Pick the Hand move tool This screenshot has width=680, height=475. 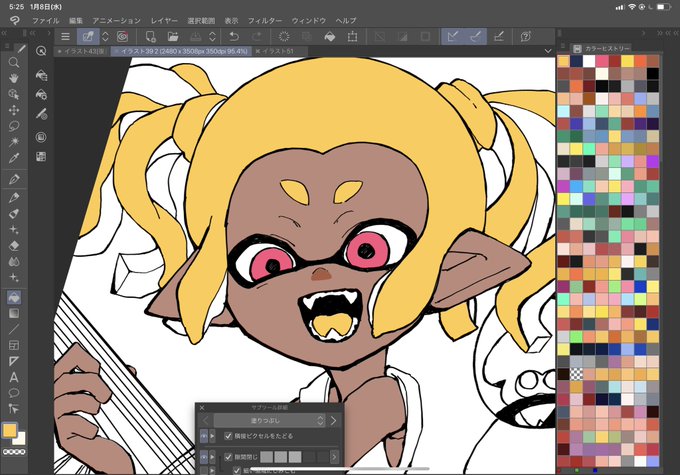pos(14,78)
